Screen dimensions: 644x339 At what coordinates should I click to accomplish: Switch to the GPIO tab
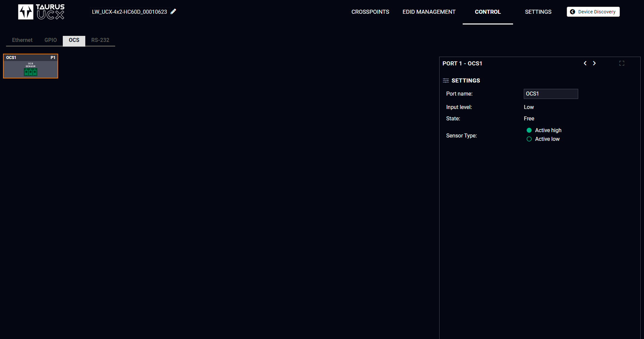[x=51, y=40]
